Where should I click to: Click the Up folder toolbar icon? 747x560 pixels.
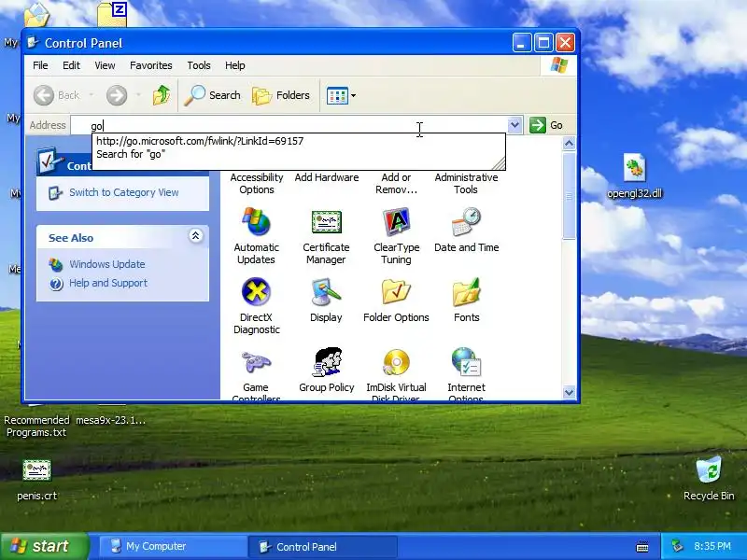[161, 95]
